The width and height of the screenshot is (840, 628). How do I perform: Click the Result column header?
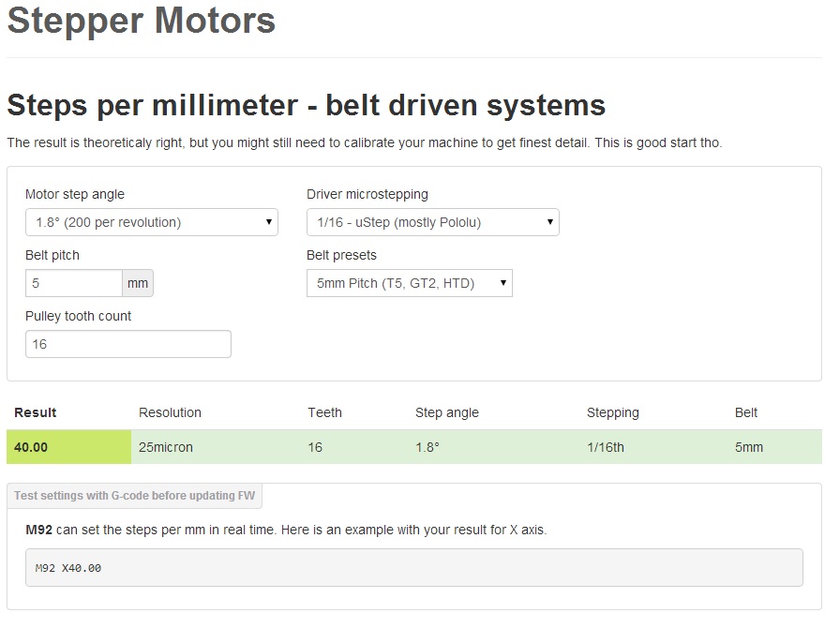point(36,412)
